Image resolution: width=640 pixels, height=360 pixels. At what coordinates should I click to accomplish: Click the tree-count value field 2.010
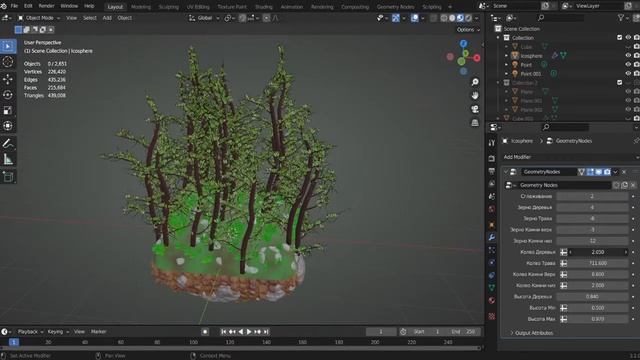pos(598,252)
